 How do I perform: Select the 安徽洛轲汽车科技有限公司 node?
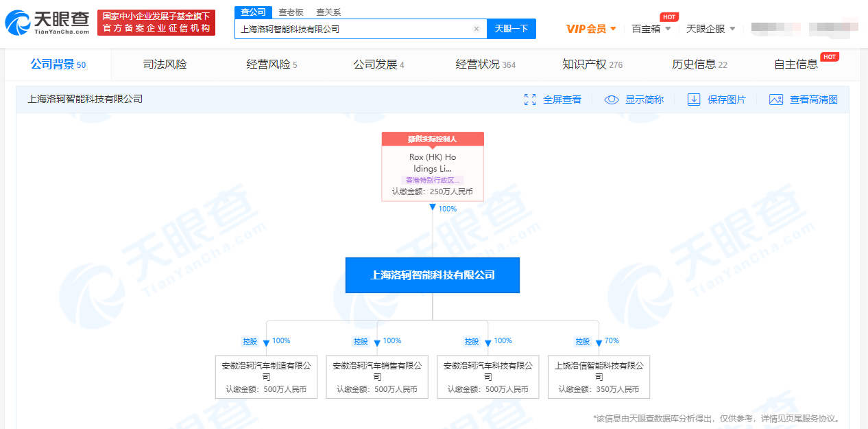click(488, 377)
